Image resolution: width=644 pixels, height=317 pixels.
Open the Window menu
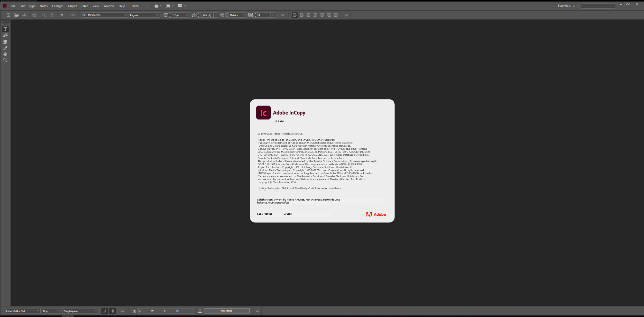[x=109, y=6]
